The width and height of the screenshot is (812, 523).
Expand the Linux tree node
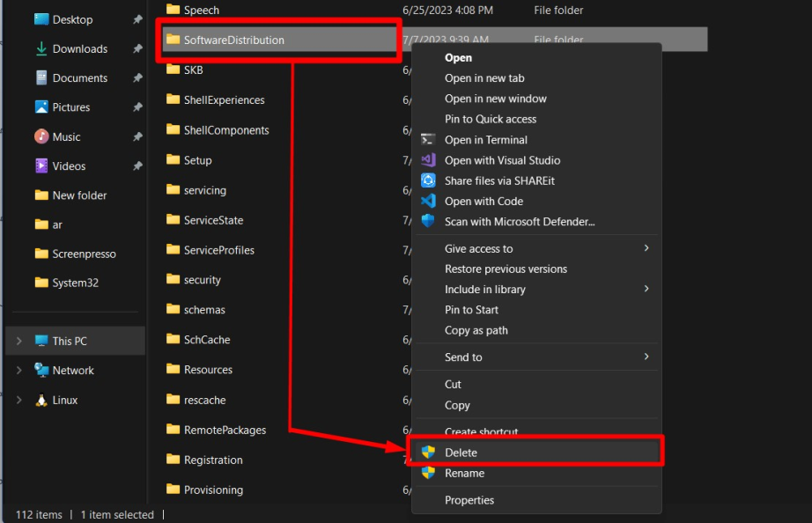(x=19, y=400)
